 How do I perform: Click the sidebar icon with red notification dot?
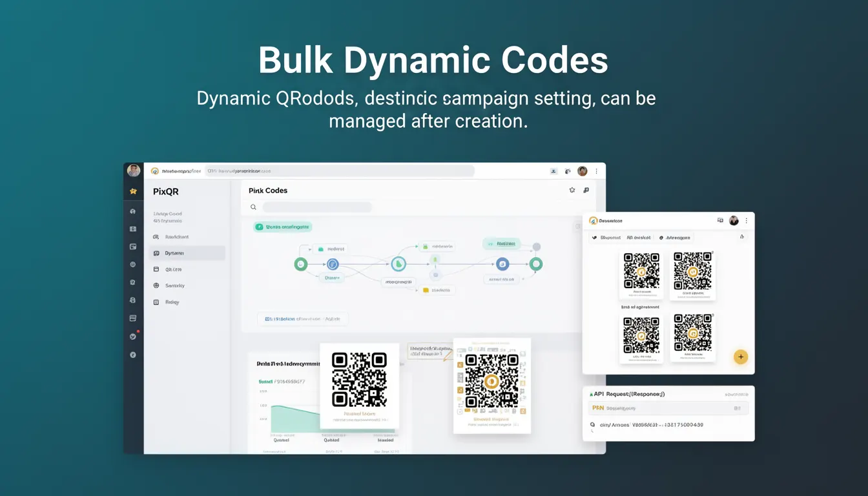point(133,336)
